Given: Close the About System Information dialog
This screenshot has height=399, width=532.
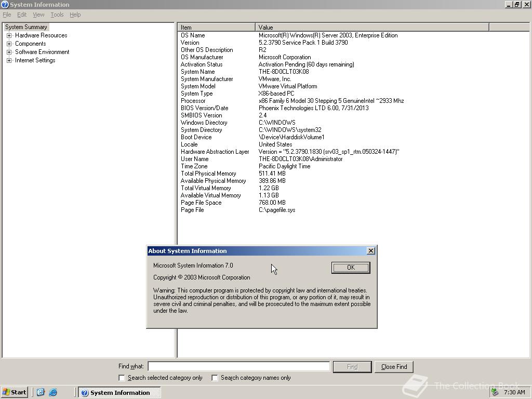Looking at the screenshot, I should tap(371, 251).
